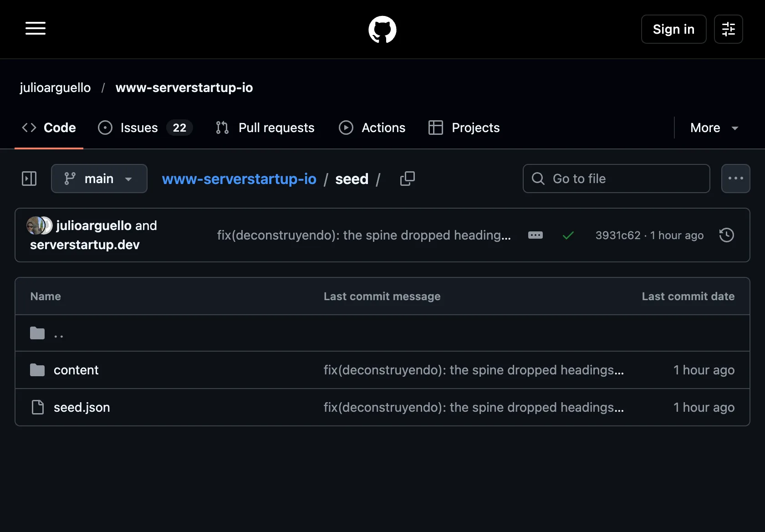
Task: Open the Projects tab
Action: point(464,128)
